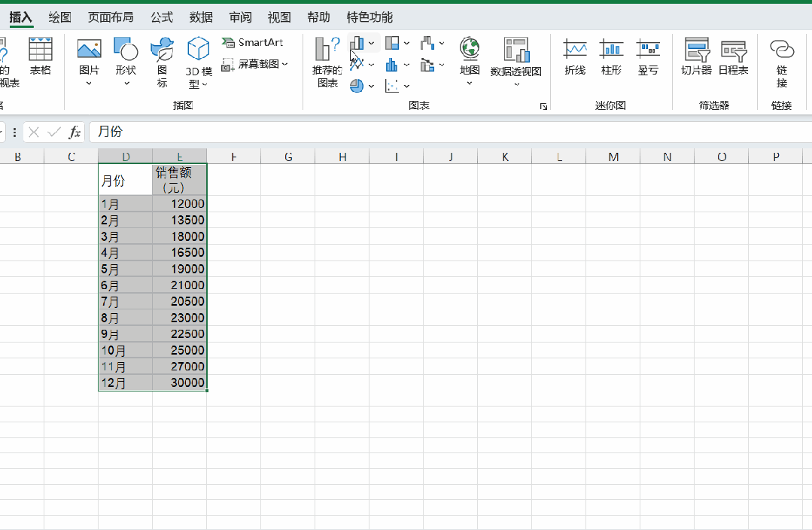Select the cell containing 10月
This screenshot has height=530, width=812.
[x=126, y=350]
